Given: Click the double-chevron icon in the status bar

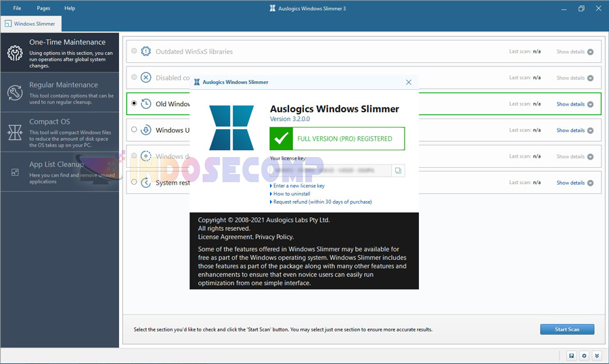Looking at the screenshot, I should tap(597, 355).
